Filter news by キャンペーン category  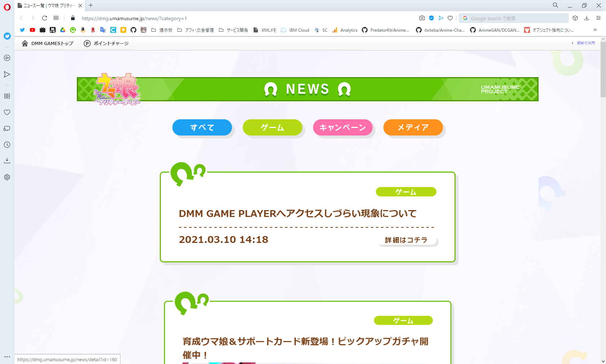(343, 127)
